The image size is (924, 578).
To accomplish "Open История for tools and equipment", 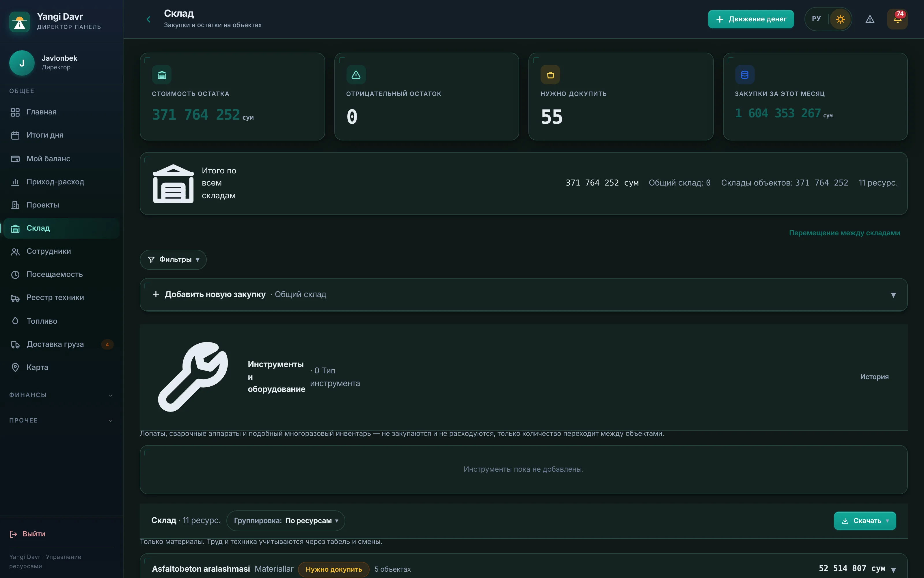I will click(874, 377).
